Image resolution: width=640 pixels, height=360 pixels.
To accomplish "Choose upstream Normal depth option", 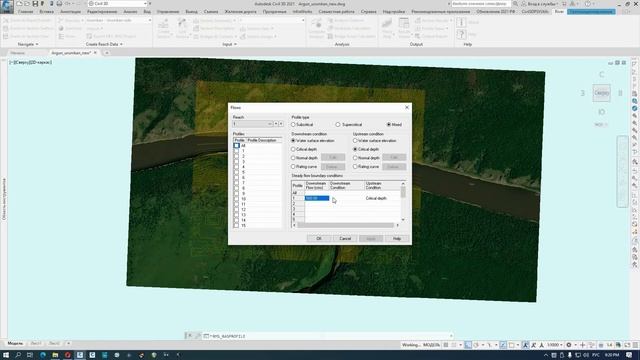I will coord(355,158).
